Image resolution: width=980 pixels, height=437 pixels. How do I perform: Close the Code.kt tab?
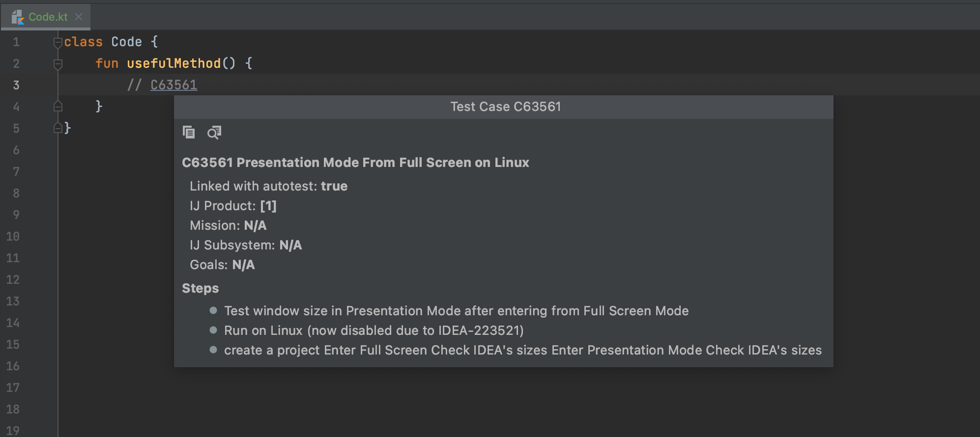click(x=79, y=17)
